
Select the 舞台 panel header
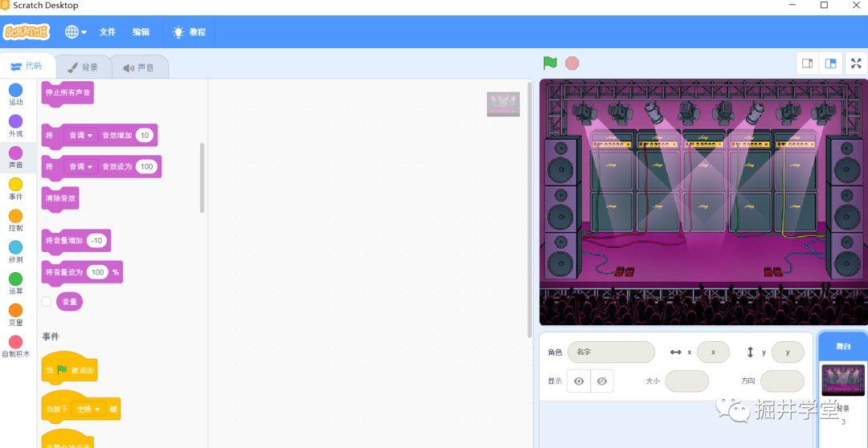coord(843,346)
